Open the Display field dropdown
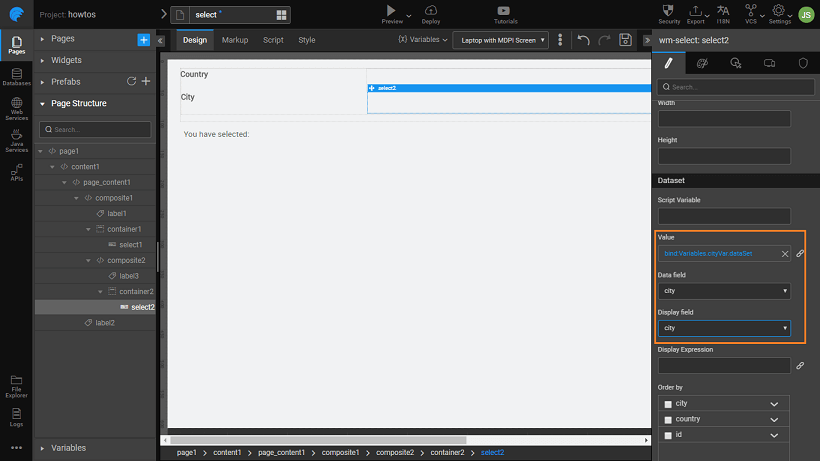The width and height of the screenshot is (820, 461). pyautogui.click(x=724, y=328)
